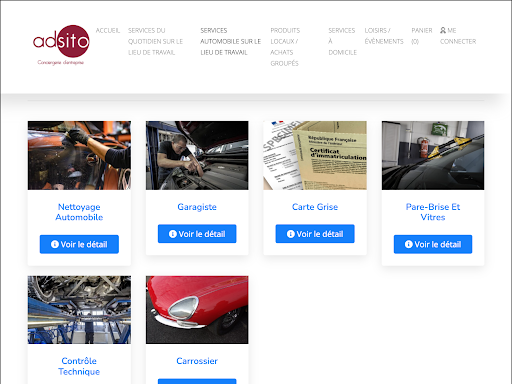Click the mechanic under hood photo
Image resolution: width=512 pixels, height=384 pixels.
[x=197, y=155]
